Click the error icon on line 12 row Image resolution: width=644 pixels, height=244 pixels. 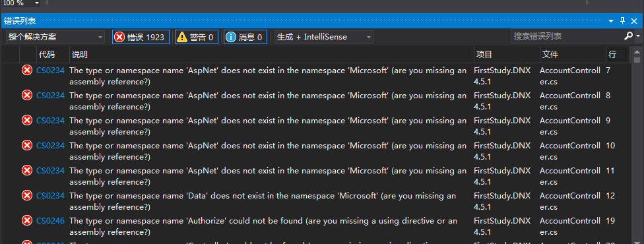[x=27, y=195]
